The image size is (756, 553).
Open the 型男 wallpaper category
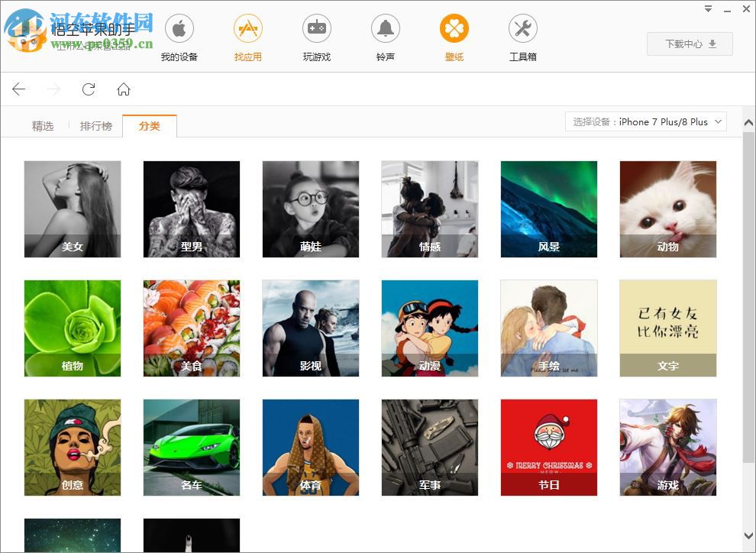pos(192,209)
